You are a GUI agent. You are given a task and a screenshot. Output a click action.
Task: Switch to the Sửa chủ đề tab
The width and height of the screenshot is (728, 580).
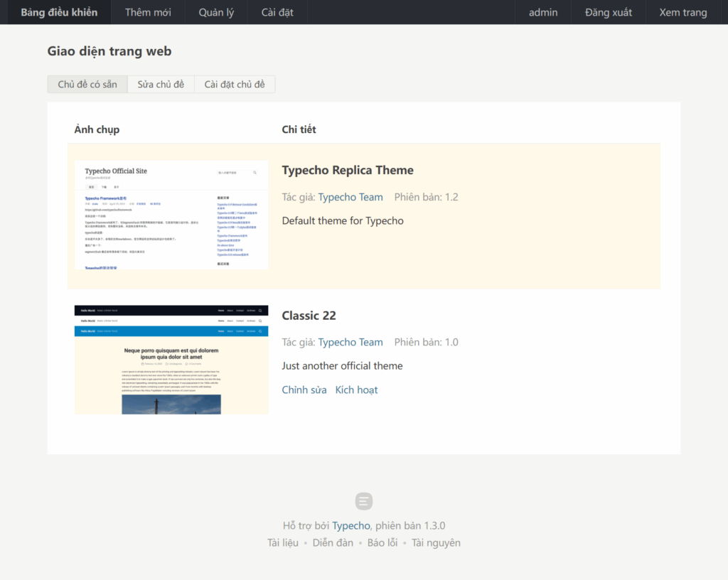(x=161, y=85)
